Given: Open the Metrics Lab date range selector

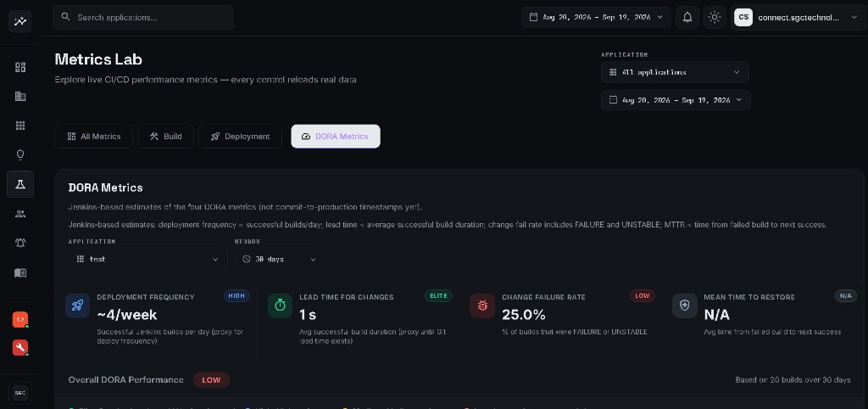Looking at the screenshot, I should [676, 100].
